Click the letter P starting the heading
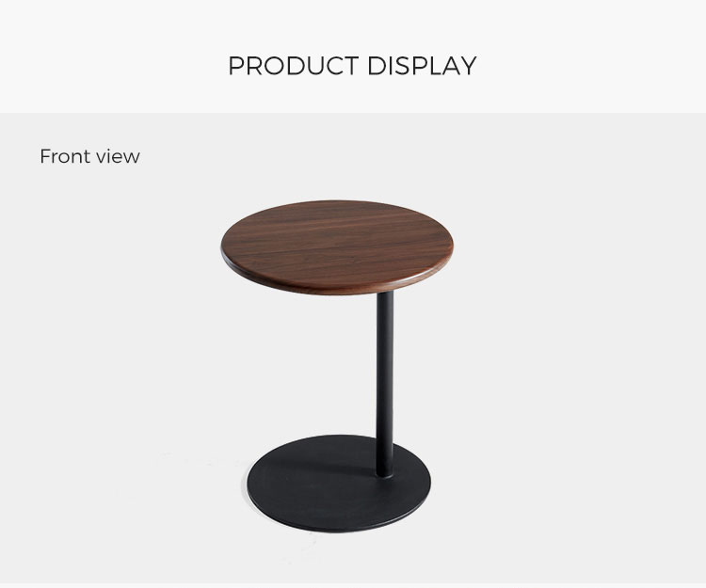706x588 pixels. [236, 66]
